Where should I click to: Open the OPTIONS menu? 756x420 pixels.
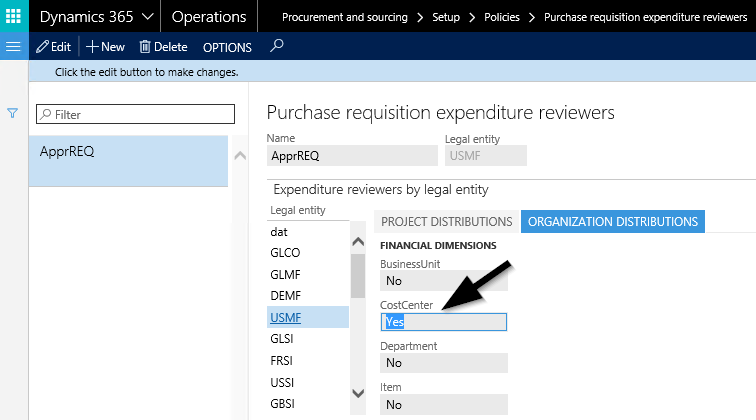coord(227,47)
